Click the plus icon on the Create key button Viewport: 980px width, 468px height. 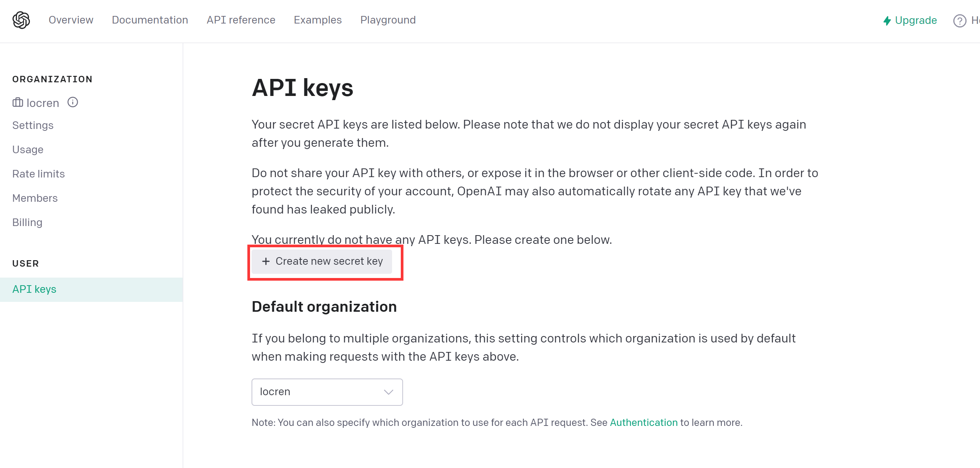266,261
